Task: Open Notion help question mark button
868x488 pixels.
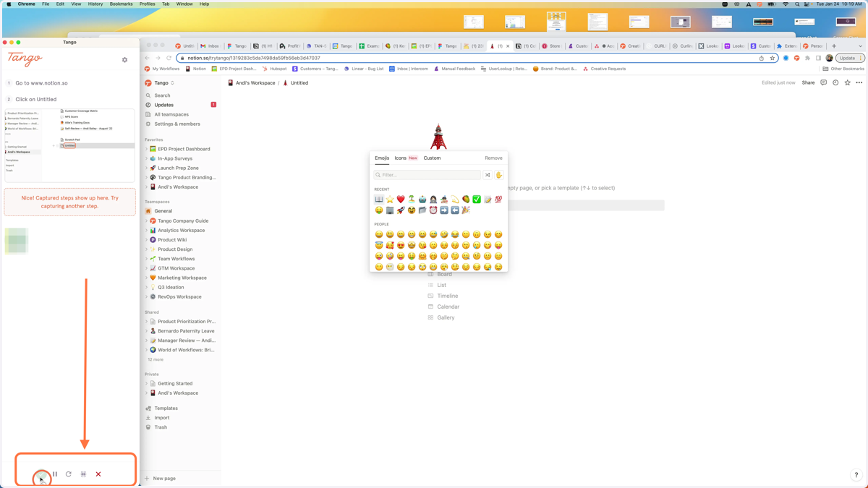Action: (856, 475)
